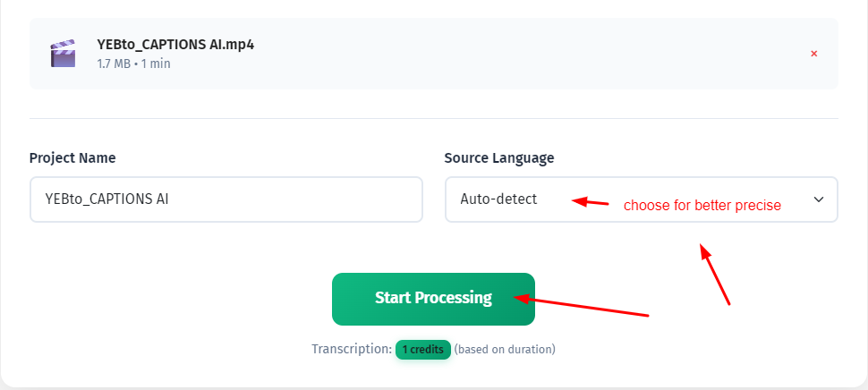Screen dimensions: 868x390
Task: Expand the Source Language chevron arrow
Action: 819,199
